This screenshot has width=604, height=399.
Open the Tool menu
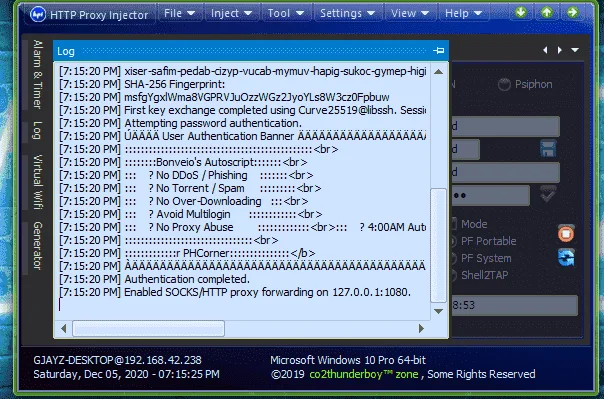tap(286, 13)
